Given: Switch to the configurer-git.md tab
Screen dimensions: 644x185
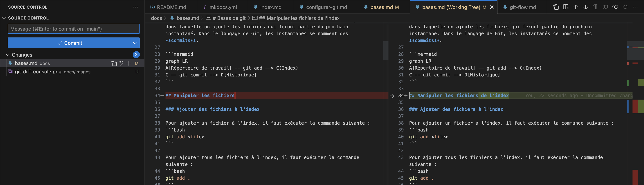Looking at the screenshot, I should coord(326,7).
